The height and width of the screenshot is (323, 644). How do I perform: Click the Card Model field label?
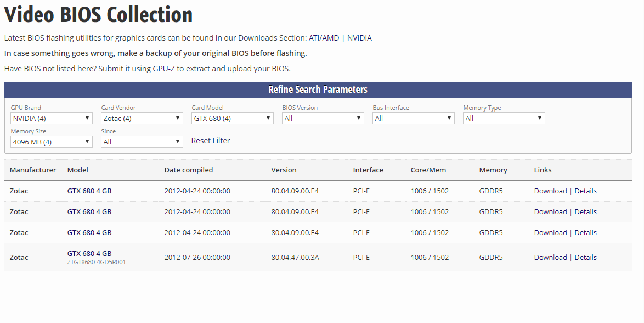tap(208, 108)
